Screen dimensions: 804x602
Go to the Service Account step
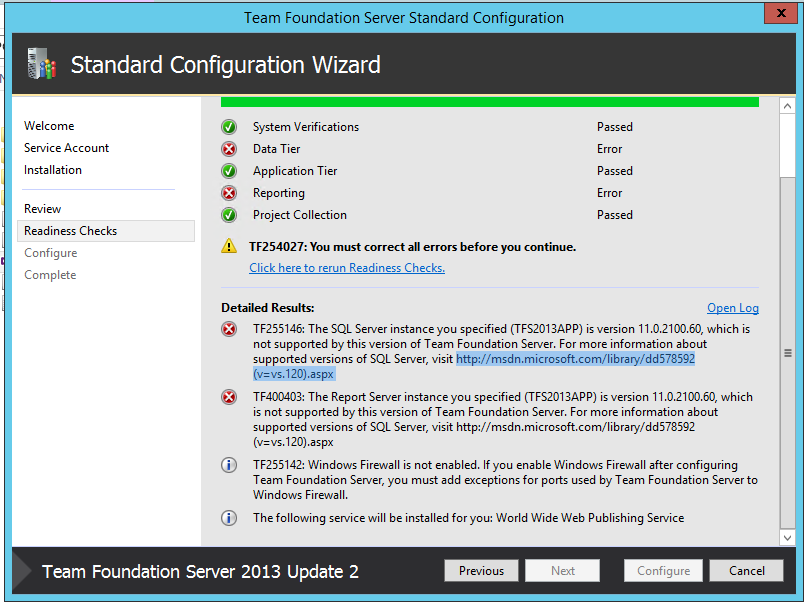click(x=66, y=148)
